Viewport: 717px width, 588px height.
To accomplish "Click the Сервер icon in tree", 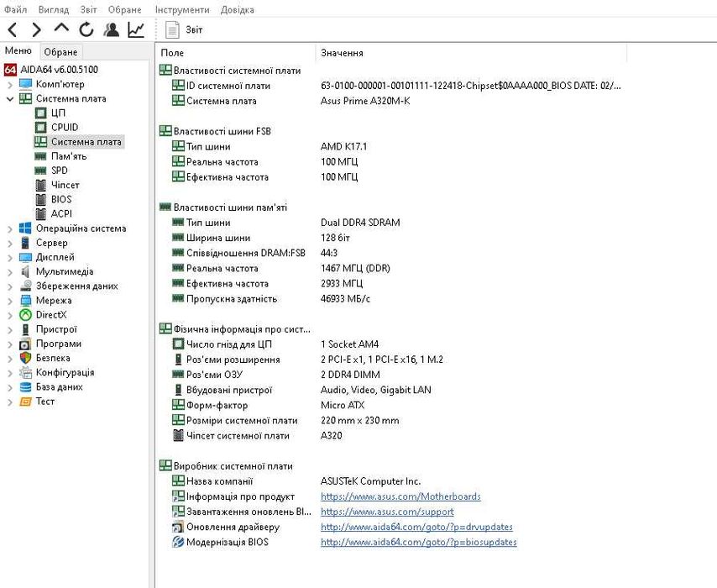I will (x=25, y=243).
